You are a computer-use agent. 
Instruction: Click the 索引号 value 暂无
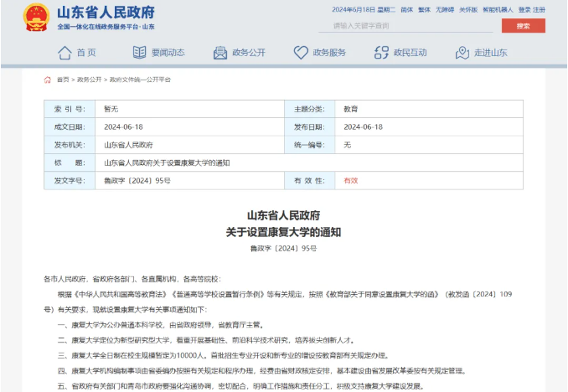[111, 109]
